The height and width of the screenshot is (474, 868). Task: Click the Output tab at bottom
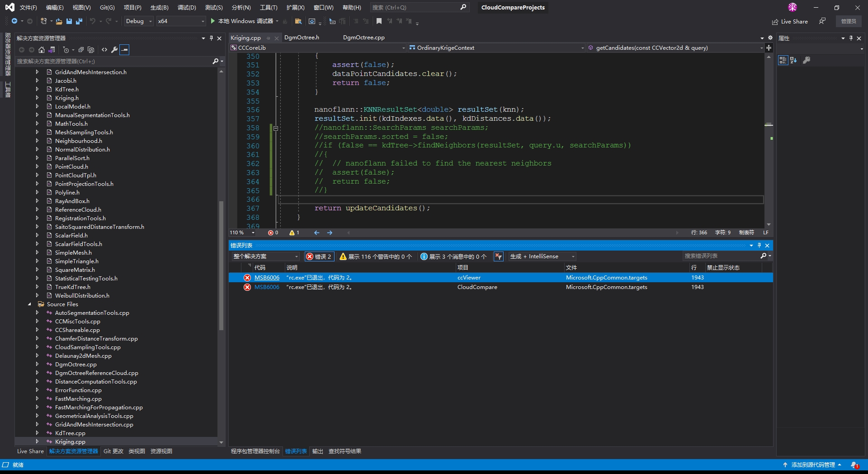tap(318, 451)
